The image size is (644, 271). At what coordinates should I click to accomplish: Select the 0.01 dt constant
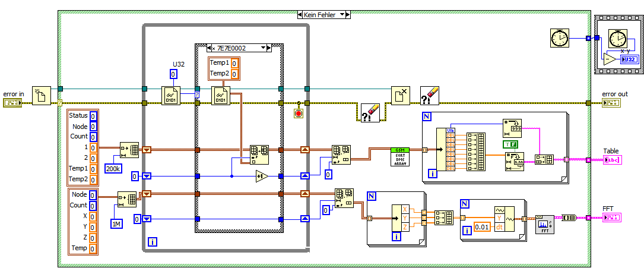pos(483,226)
